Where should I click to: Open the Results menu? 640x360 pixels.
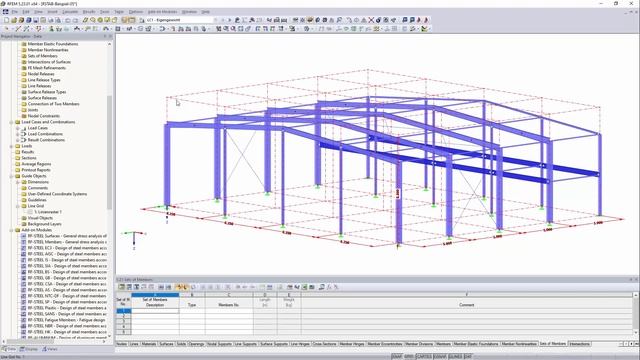(89, 12)
